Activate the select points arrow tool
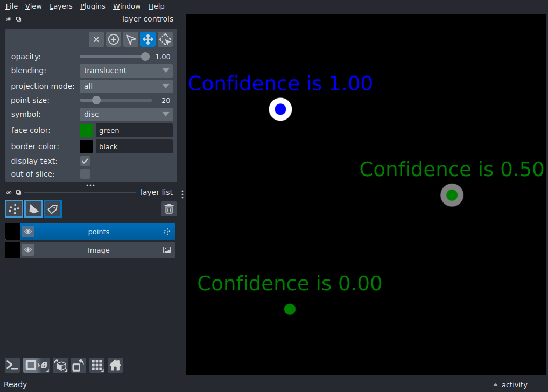The width and height of the screenshot is (548, 392). (x=131, y=39)
